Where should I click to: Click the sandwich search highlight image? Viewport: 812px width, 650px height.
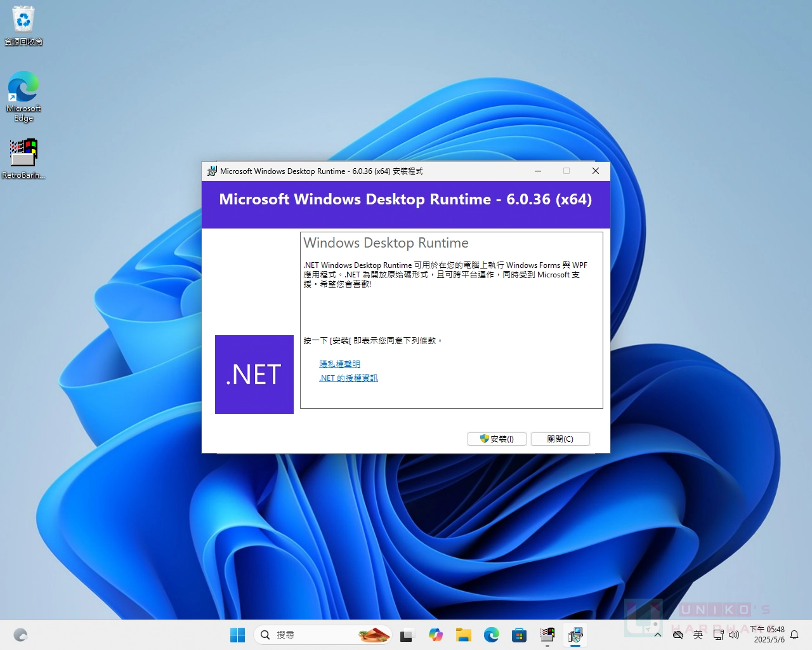click(x=374, y=635)
